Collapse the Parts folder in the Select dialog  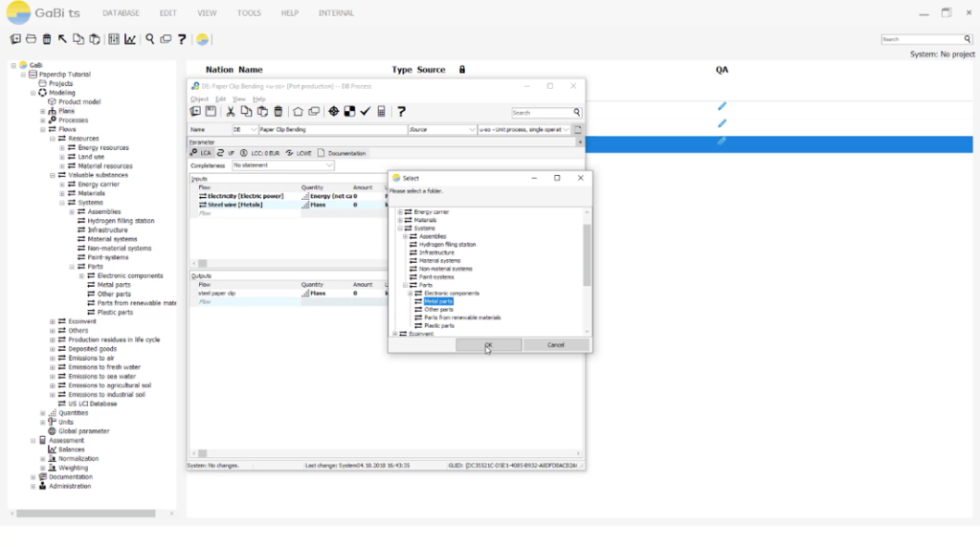click(x=406, y=285)
